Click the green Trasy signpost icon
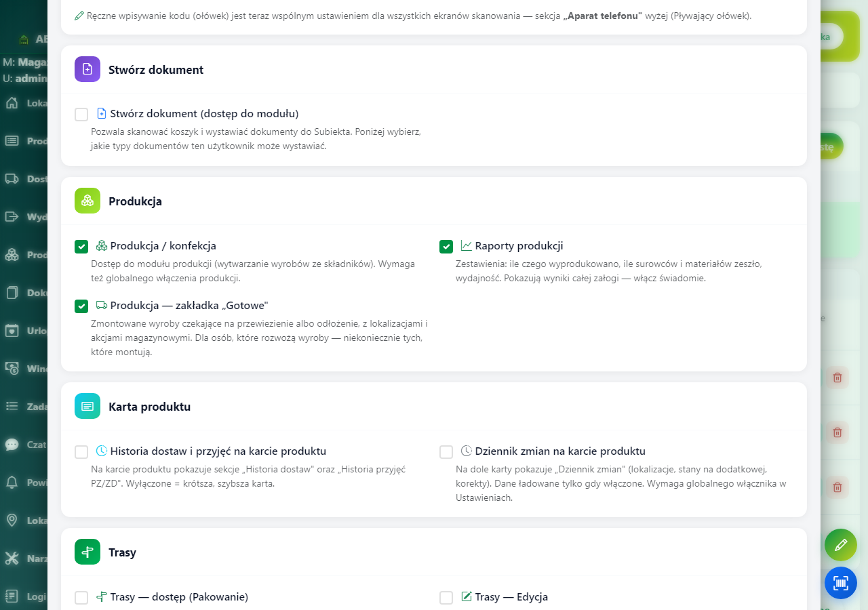868x610 pixels. click(87, 552)
